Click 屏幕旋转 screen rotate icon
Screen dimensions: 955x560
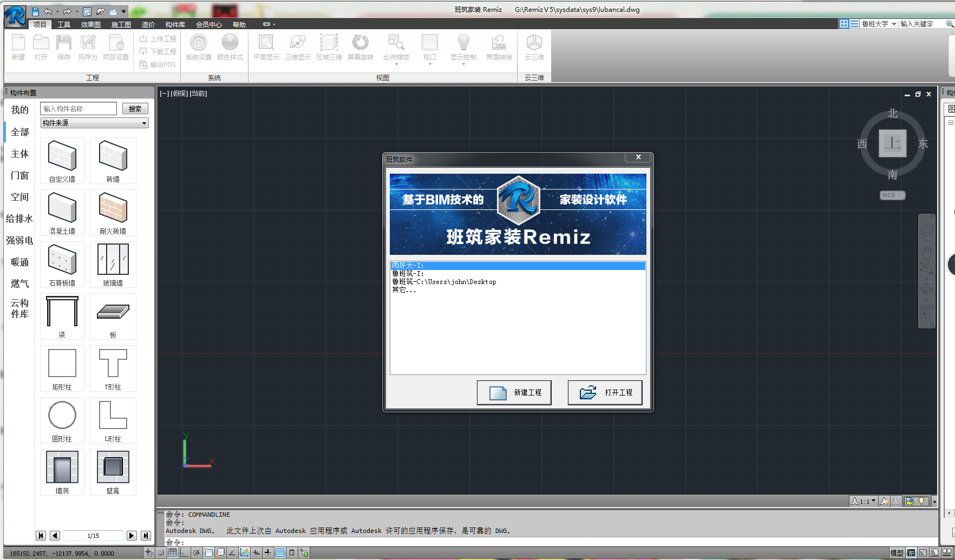[x=361, y=47]
